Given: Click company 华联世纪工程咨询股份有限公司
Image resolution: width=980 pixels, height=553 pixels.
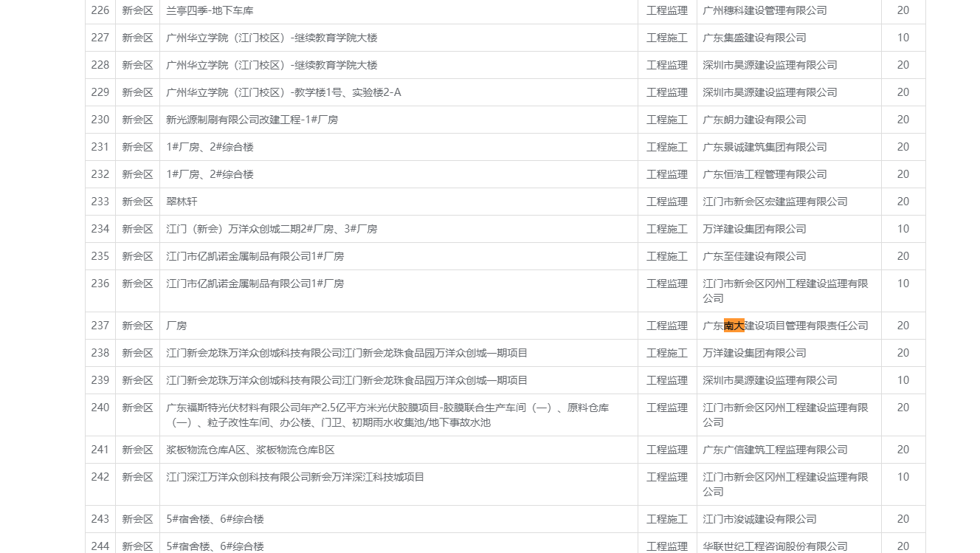Looking at the screenshot, I should (x=775, y=546).
